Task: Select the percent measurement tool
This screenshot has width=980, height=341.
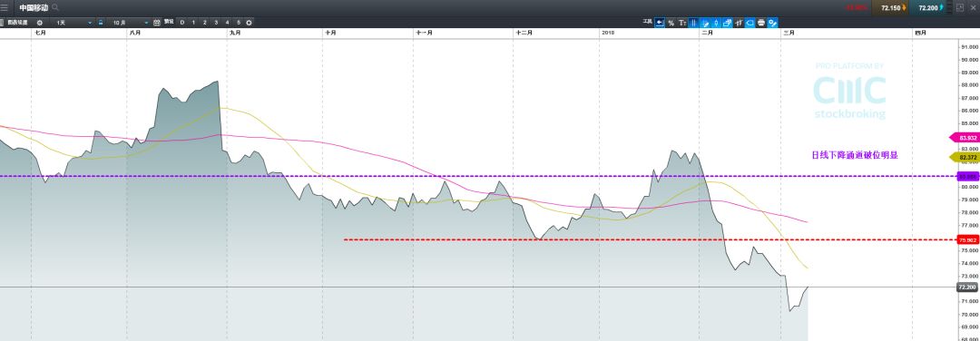Action: 671,23
